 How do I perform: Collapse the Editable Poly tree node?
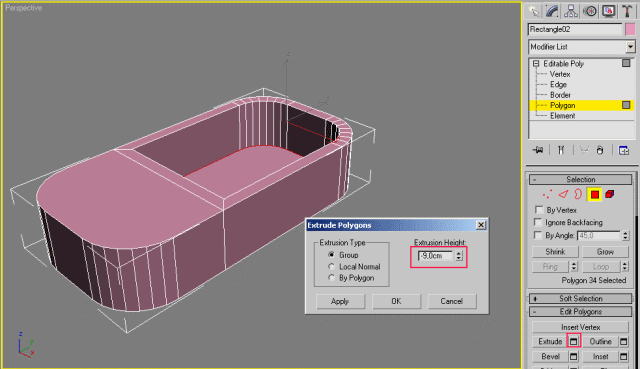(536, 64)
